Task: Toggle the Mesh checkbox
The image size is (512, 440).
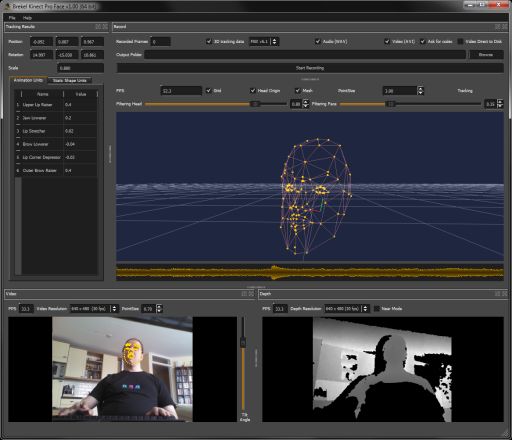Action: (x=297, y=90)
